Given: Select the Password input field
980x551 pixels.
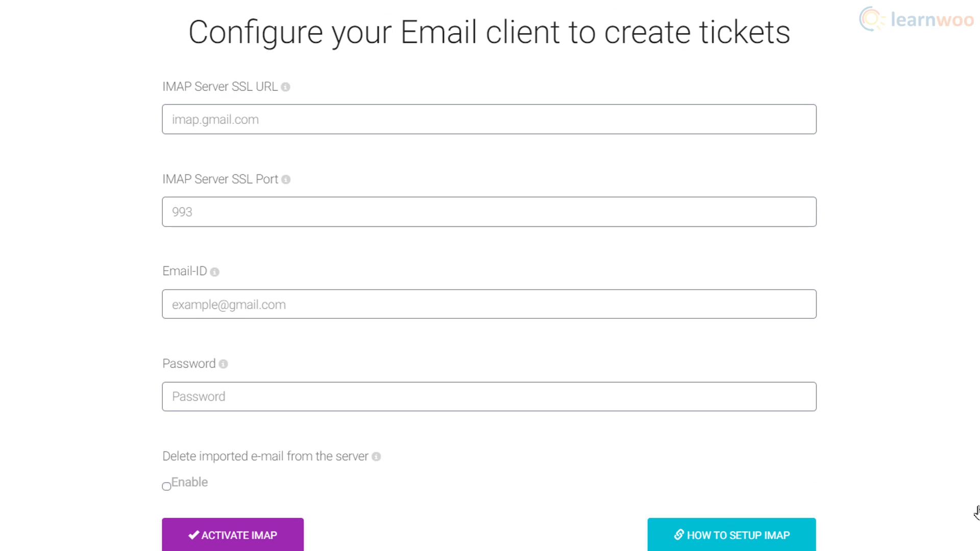Looking at the screenshot, I should click(x=489, y=396).
